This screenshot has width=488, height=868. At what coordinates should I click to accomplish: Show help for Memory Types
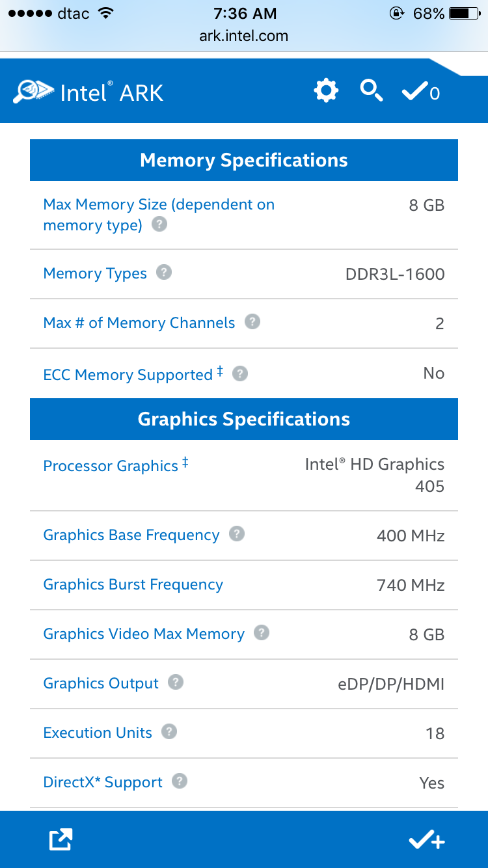point(165,272)
